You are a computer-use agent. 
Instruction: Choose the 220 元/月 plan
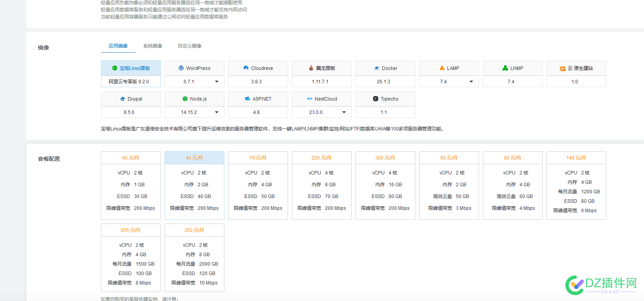pyautogui.click(x=322, y=185)
